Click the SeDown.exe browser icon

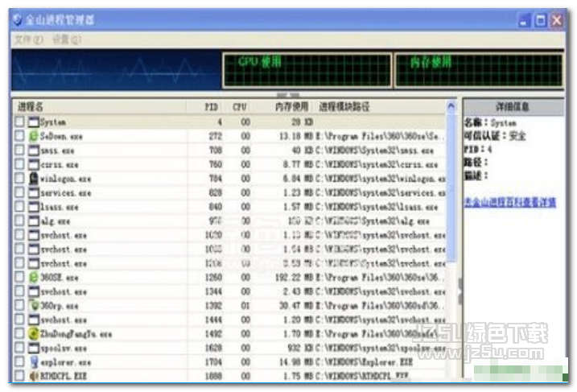tap(34, 136)
